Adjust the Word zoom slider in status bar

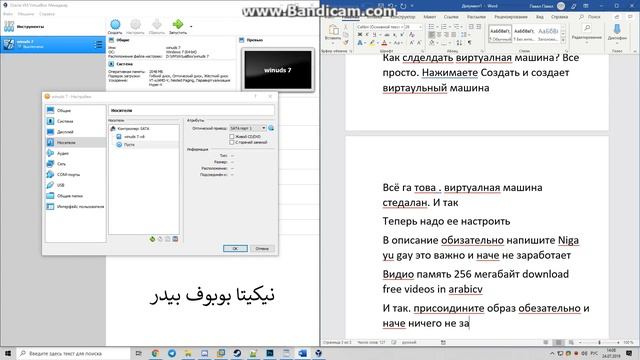(599, 342)
